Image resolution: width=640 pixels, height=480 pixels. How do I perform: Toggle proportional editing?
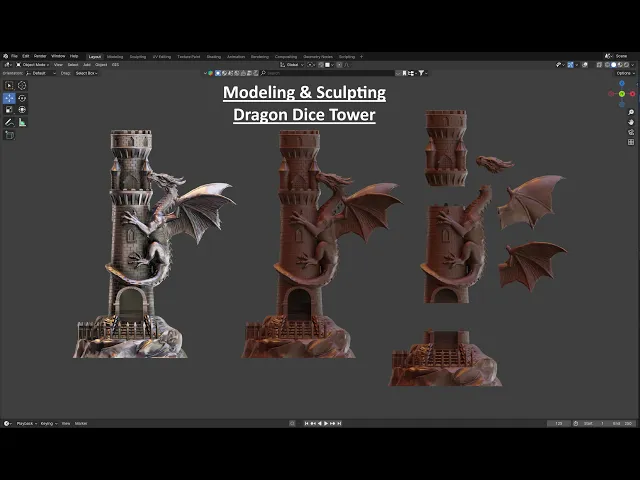(339, 64)
